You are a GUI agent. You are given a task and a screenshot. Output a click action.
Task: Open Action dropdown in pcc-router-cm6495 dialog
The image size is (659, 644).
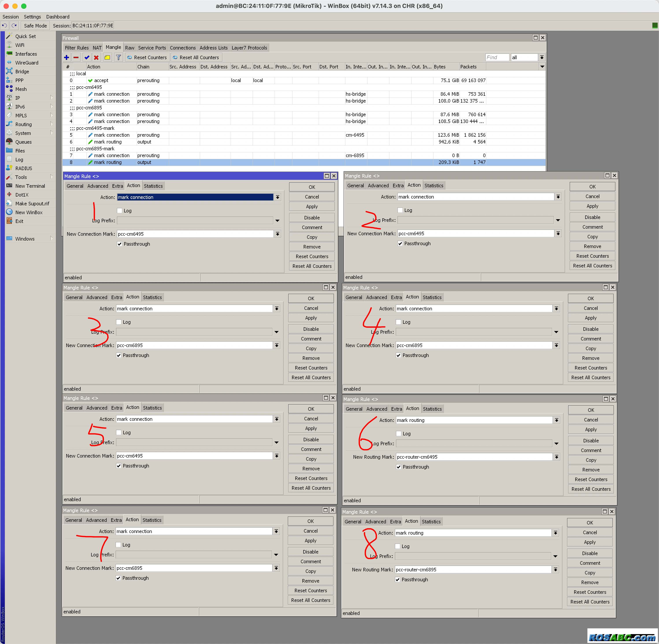557,420
